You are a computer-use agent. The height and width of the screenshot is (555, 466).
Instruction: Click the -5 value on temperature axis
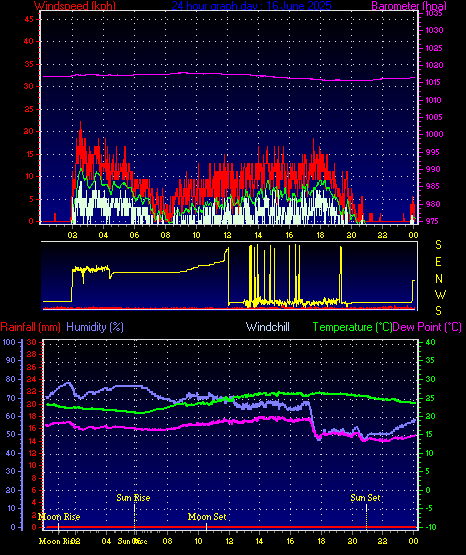click(x=430, y=509)
